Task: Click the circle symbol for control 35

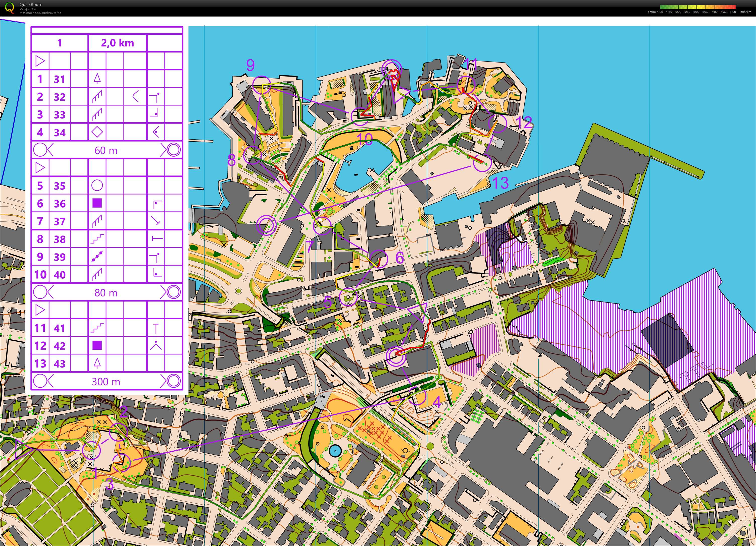Action: coord(97,186)
